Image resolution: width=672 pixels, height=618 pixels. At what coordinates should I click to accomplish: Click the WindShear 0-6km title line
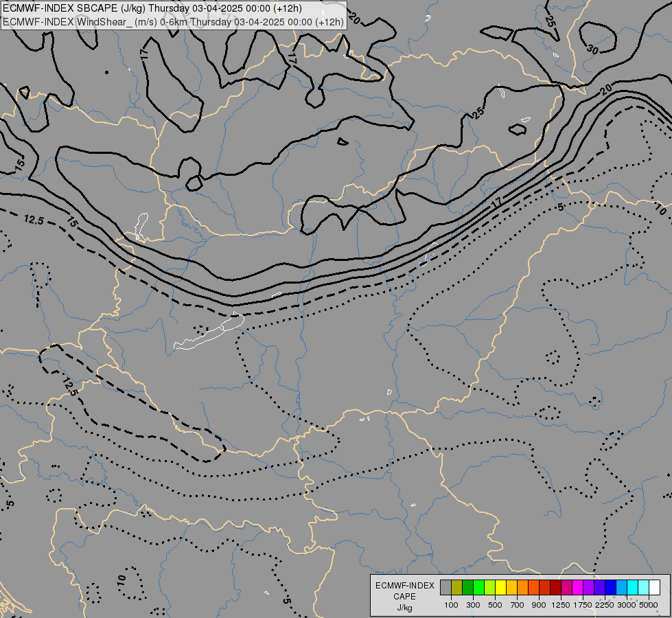[x=173, y=21]
